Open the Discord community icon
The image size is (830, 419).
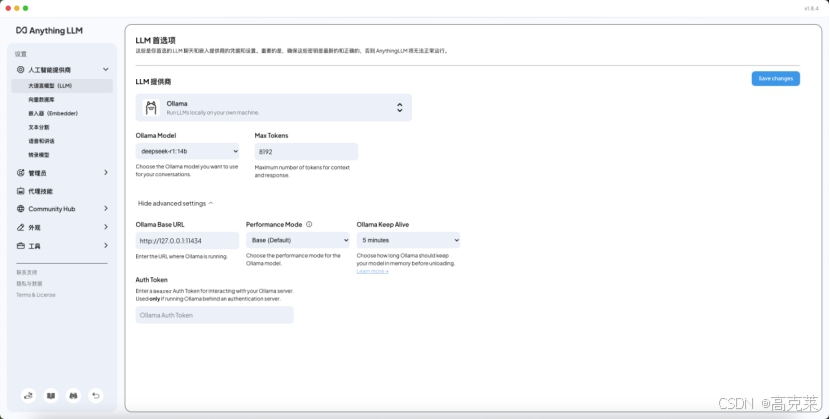pyautogui.click(x=74, y=395)
